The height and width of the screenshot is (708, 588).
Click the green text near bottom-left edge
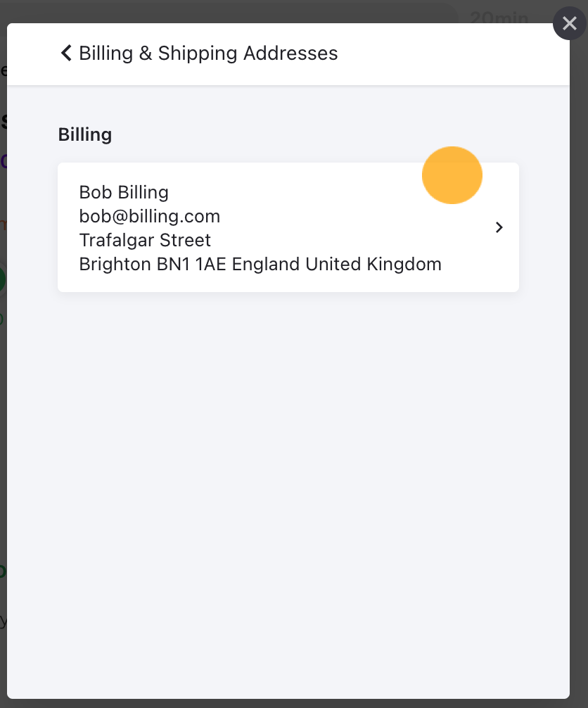point(3,571)
